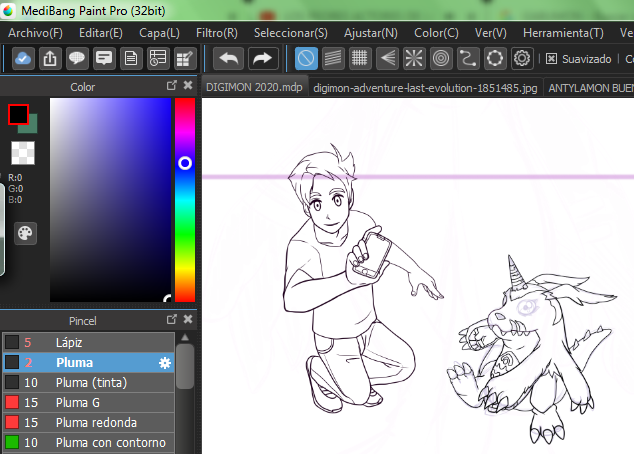Click the MediBang Paint Pro app icon

8,10
